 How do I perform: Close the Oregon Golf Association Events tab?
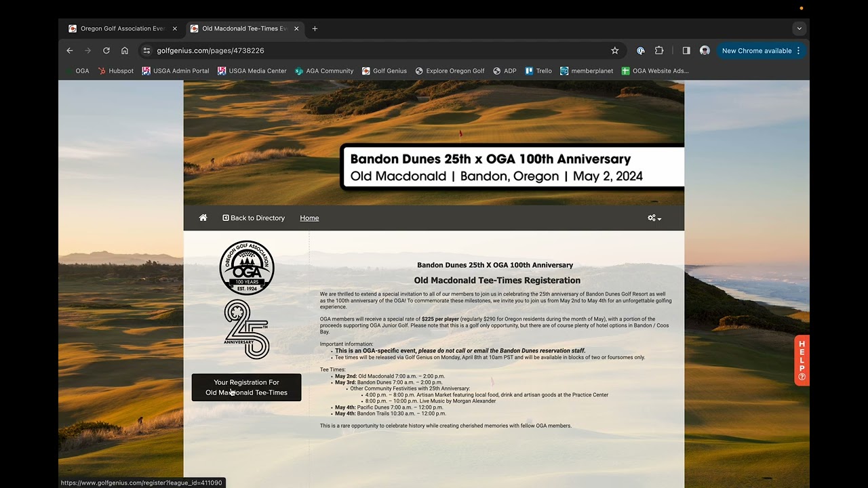tap(174, 28)
